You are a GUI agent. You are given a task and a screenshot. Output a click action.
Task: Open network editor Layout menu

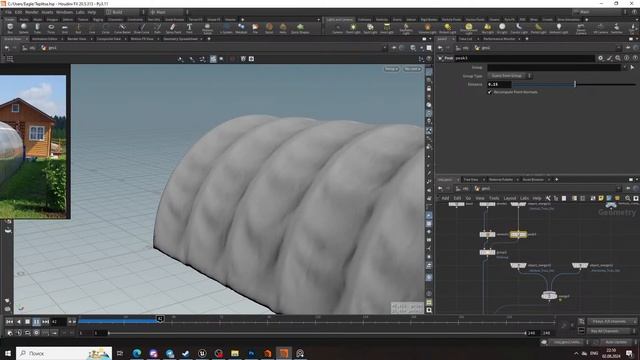tap(509, 198)
